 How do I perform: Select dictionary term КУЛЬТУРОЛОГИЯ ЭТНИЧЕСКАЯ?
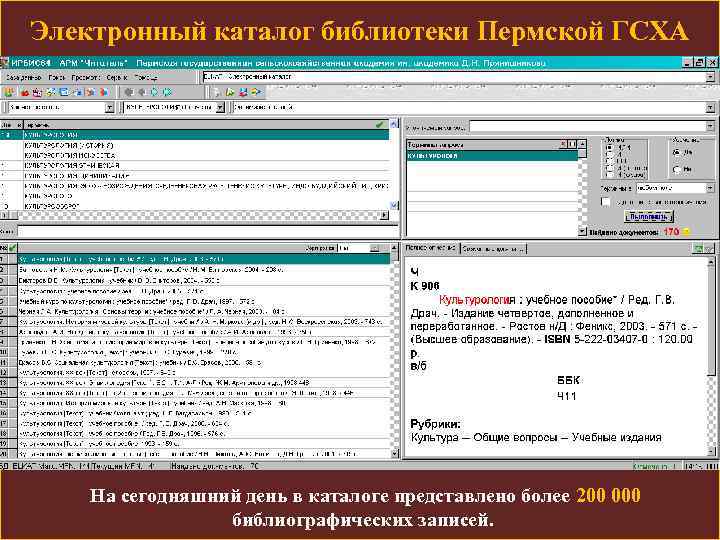[206, 165]
